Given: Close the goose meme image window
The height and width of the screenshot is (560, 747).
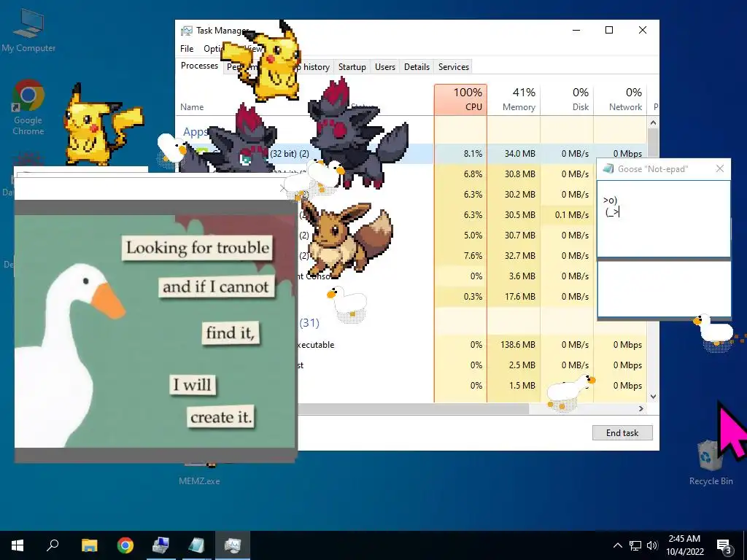Looking at the screenshot, I should pyautogui.click(x=284, y=189).
